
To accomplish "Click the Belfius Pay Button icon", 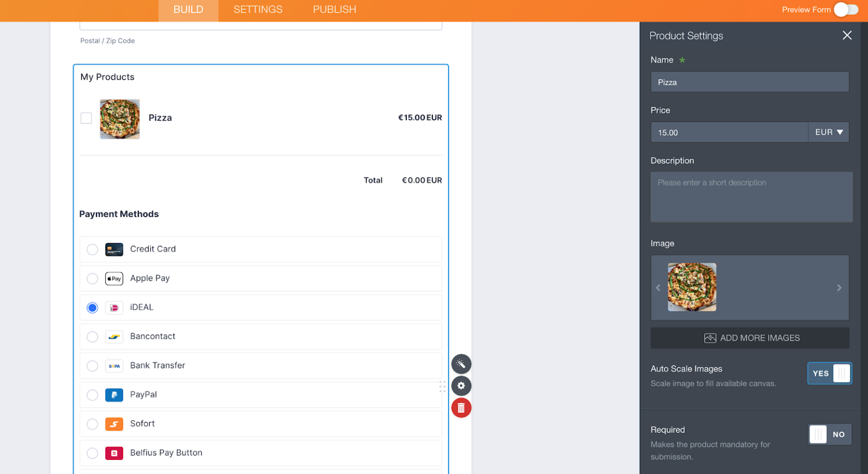I will [x=114, y=453].
